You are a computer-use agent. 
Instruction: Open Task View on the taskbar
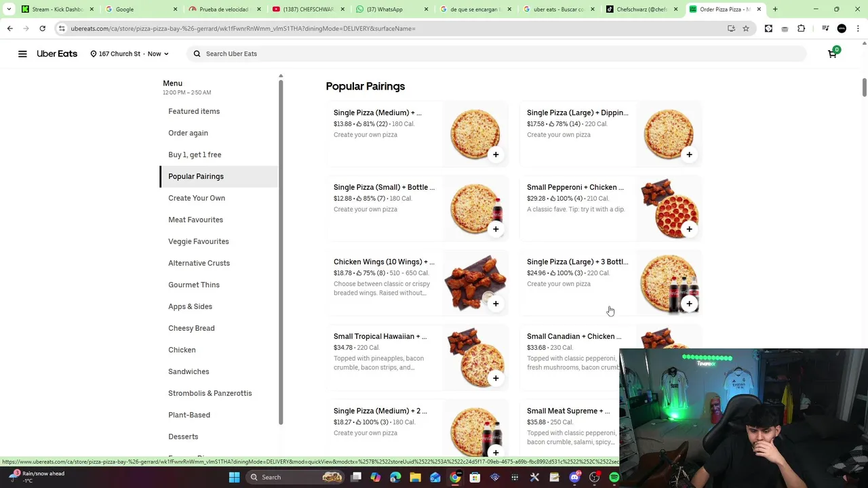(356, 477)
